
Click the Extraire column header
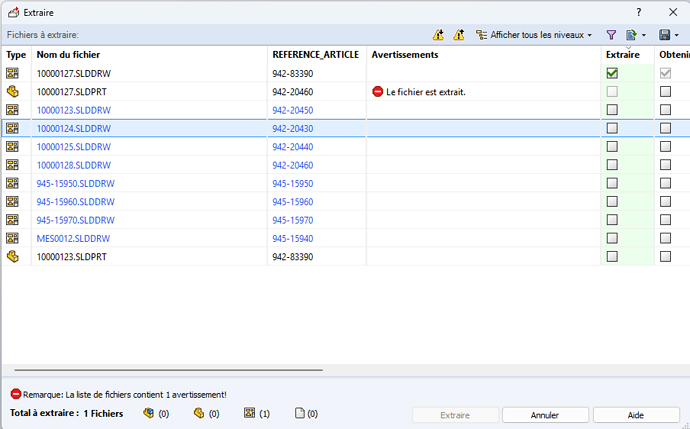pyautogui.click(x=628, y=55)
